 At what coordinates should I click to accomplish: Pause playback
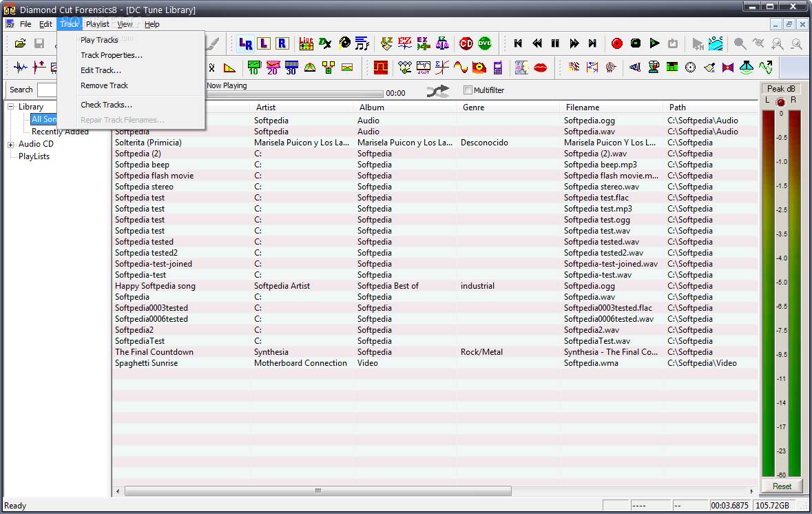(x=555, y=43)
